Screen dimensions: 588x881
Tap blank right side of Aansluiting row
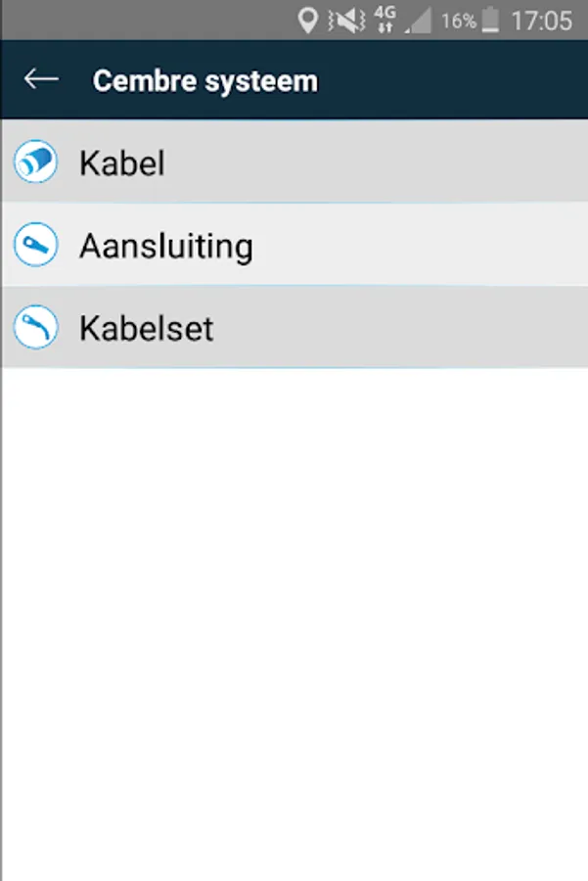pos(440,246)
